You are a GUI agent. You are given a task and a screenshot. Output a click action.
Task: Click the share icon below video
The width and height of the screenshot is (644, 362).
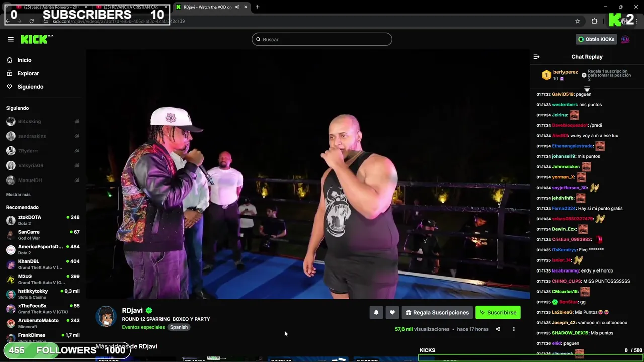click(x=498, y=329)
